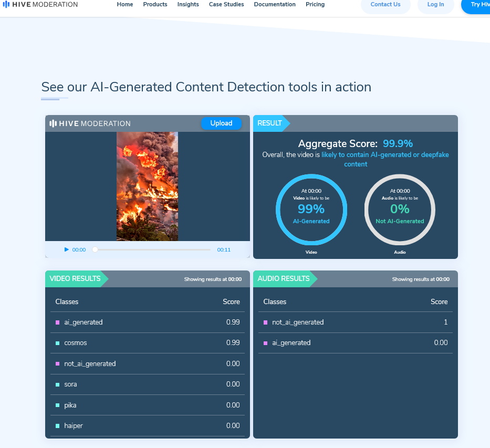This screenshot has height=448, width=490.
Task: Open the Products menu
Action: pyautogui.click(x=155, y=5)
